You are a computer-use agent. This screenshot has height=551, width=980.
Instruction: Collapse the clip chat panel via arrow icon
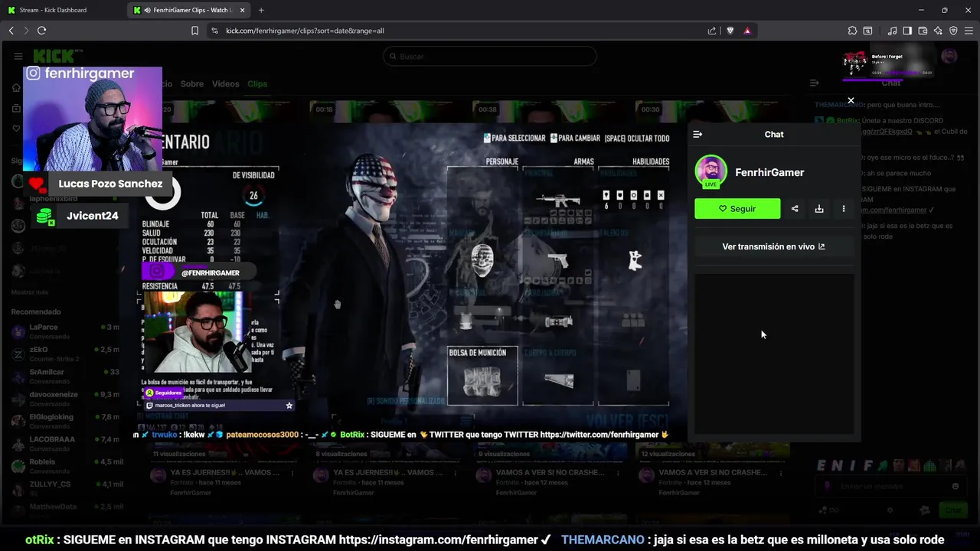pos(697,134)
